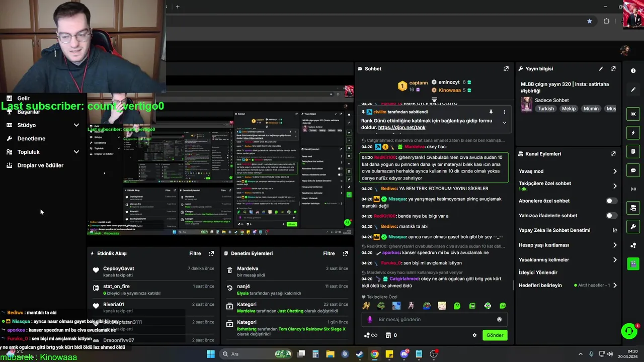Toggle chat bubble icon in right sidebar
644x362 pixels.
point(633,170)
